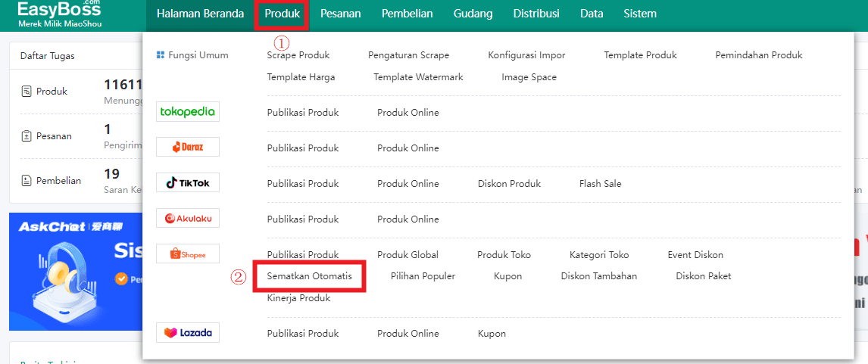Click the Akulaku marketplace logo
The width and height of the screenshot is (868, 364).
pos(187,219)
